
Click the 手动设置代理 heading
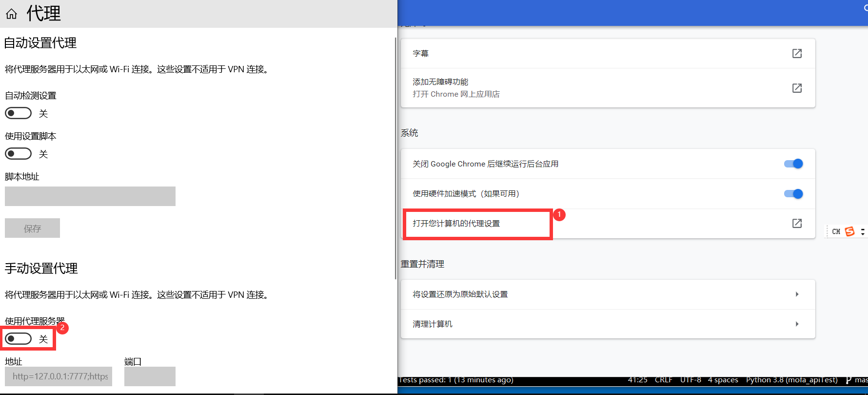click(x=41, y=268)
